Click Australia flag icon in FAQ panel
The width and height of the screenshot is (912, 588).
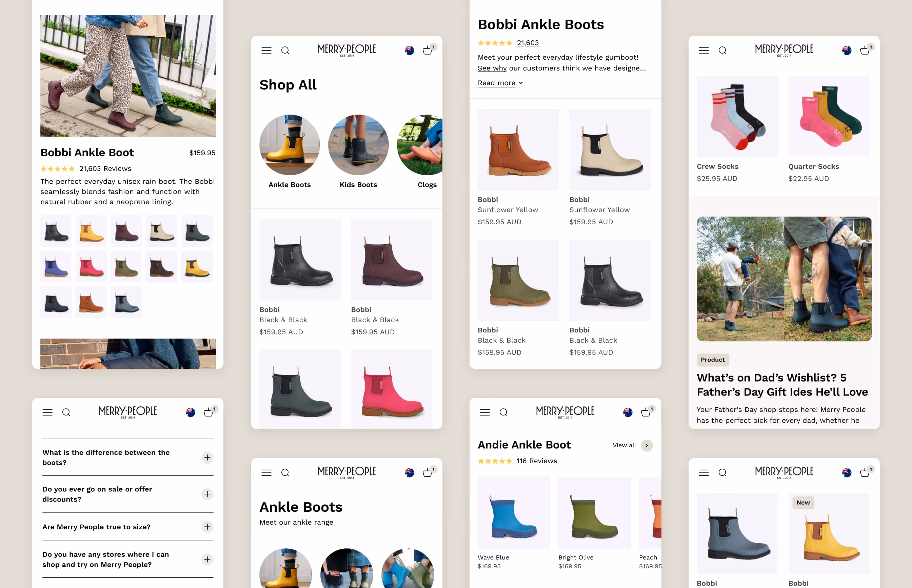(x=190, y=412)
